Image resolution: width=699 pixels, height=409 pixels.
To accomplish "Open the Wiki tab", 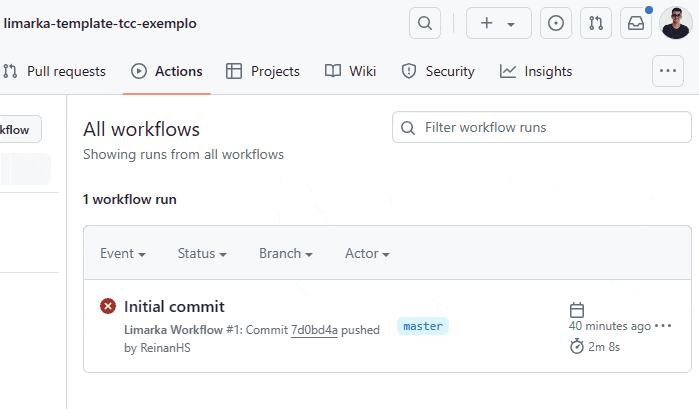I will coord(350,71).
